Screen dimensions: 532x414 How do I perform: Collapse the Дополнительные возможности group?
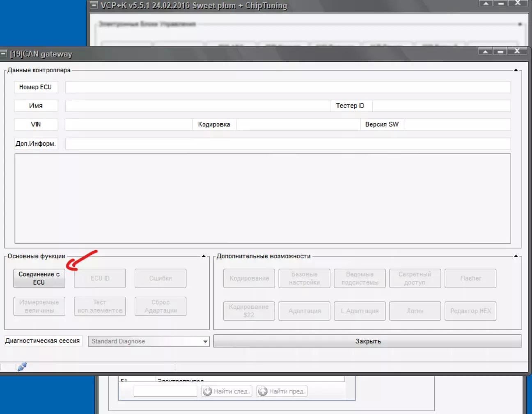516,256
